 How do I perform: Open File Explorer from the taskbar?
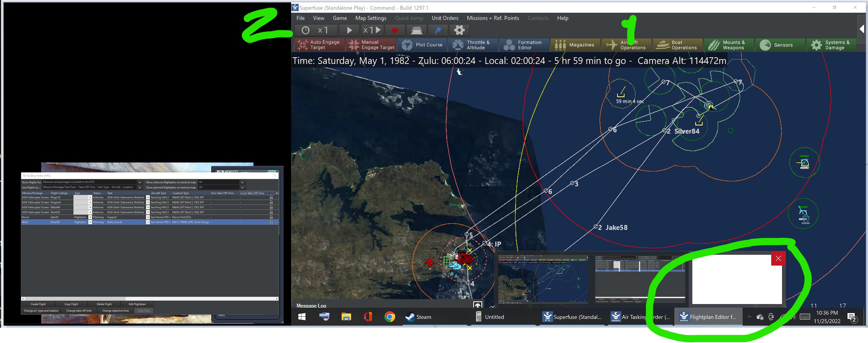point(346,317)
